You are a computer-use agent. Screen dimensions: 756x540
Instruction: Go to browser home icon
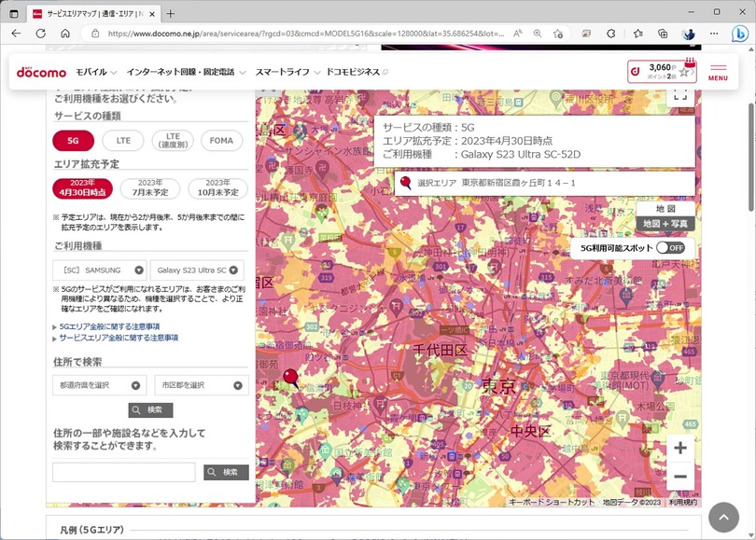click(x=65, y=34)
